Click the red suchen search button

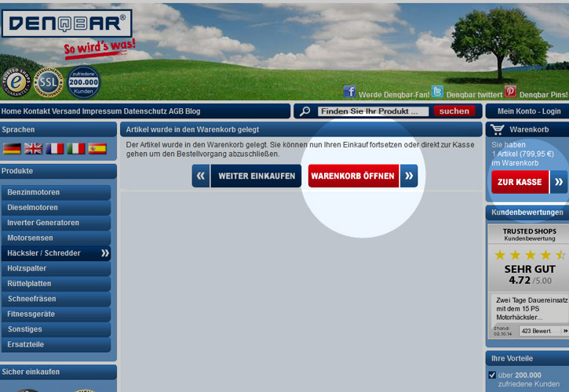click(454, 111)
